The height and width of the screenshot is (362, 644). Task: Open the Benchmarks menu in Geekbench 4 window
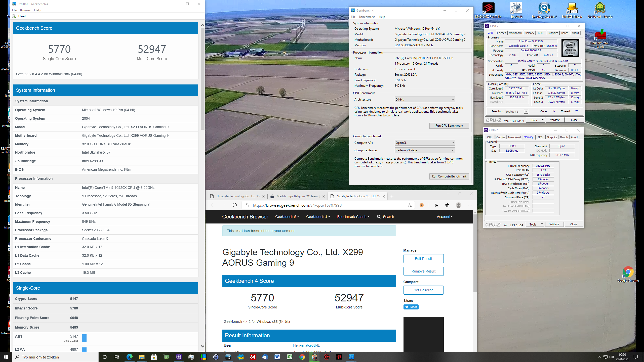tap(367, 17)
